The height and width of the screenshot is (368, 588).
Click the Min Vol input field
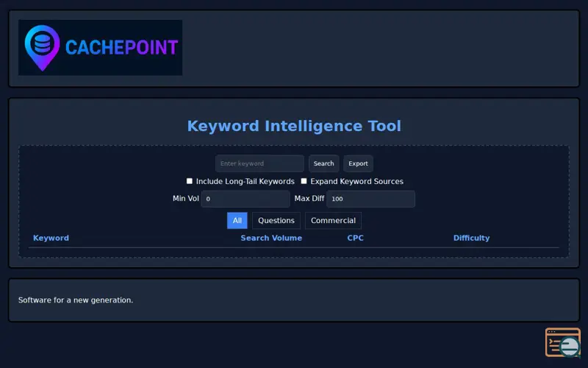coord(245,199)
